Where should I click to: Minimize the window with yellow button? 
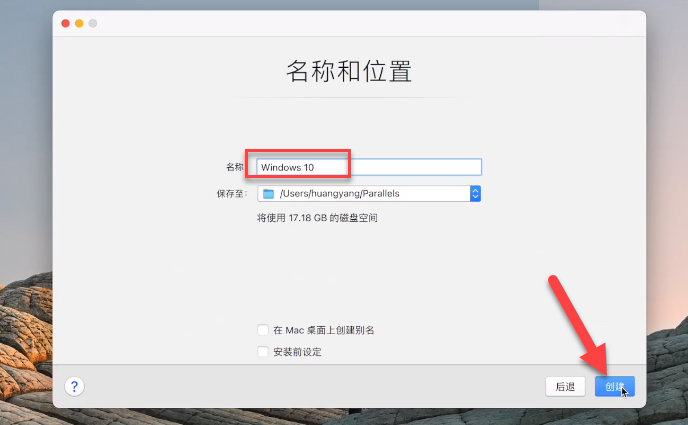(x=79, y=23)
